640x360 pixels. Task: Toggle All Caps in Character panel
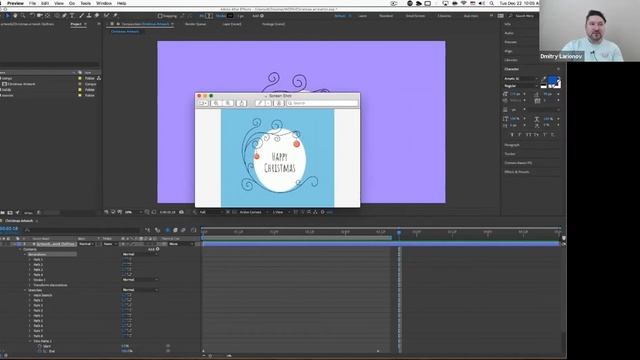(x=529, y=134)
